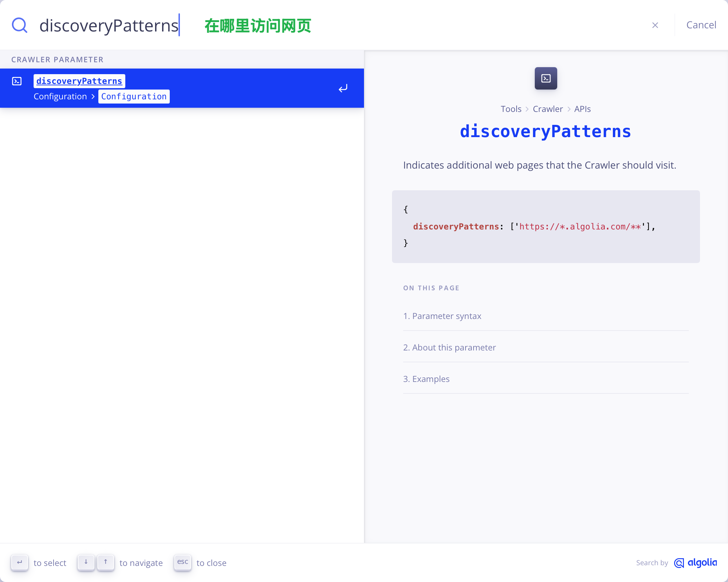
Task: Click the large terminal icon in the preview panel
Action: (x=546, y=78)
